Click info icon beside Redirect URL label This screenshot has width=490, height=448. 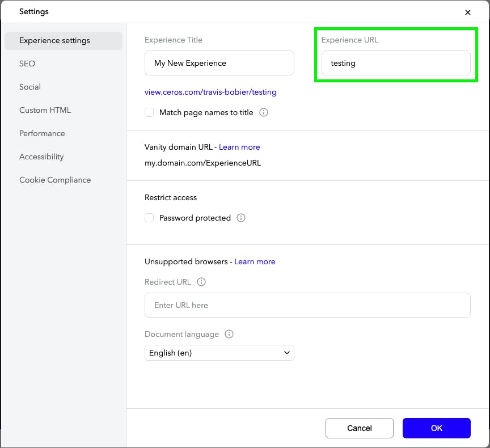(201, 282)
